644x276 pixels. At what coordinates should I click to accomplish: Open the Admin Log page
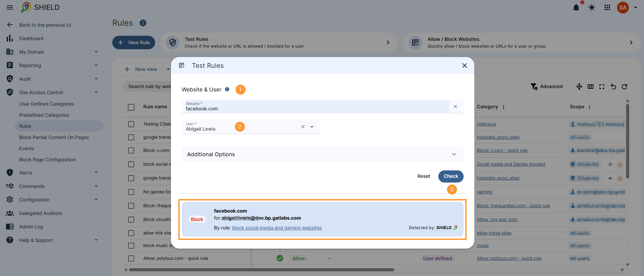(31, 227)
